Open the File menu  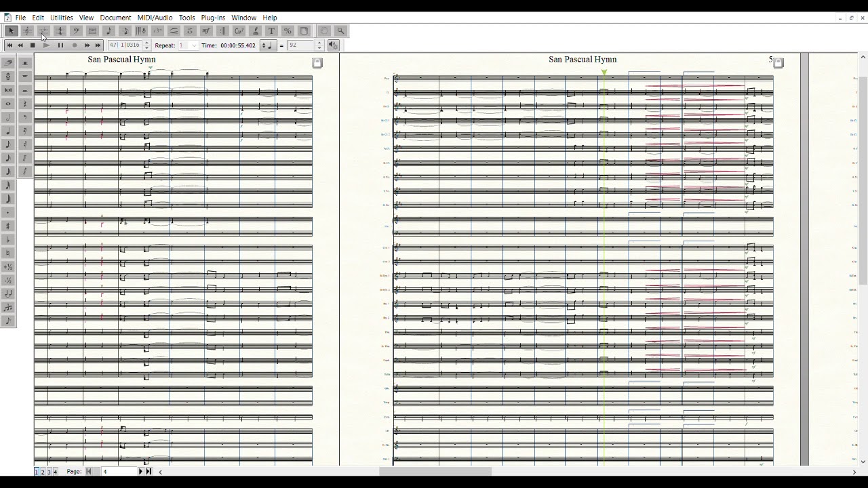[20, 18]
